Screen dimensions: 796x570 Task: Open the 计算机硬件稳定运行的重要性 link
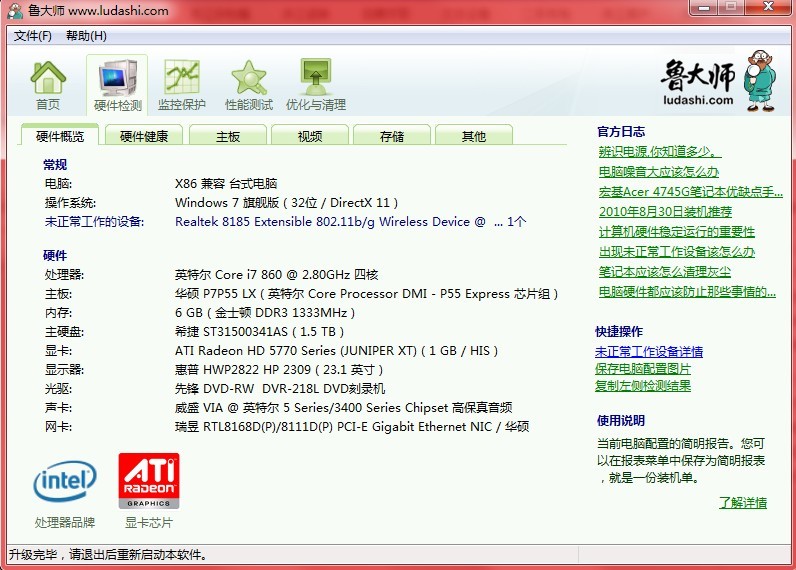pyautogui.click(x=677, y=232)
